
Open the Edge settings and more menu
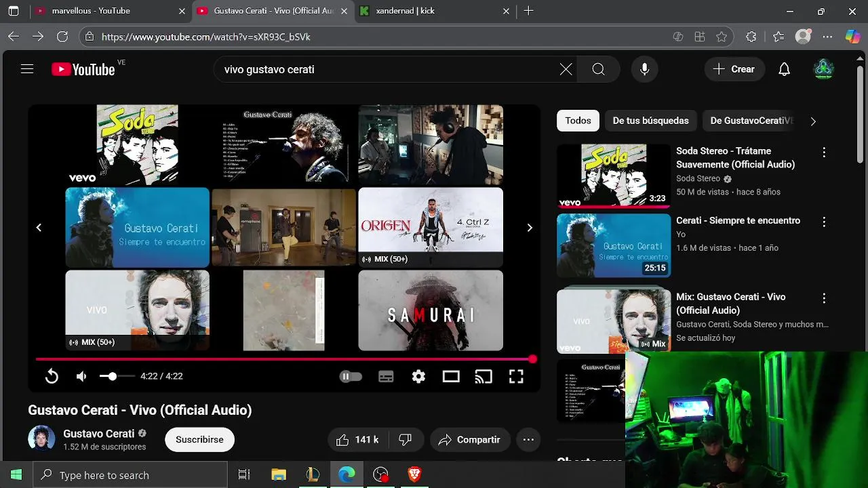point(827,37)
